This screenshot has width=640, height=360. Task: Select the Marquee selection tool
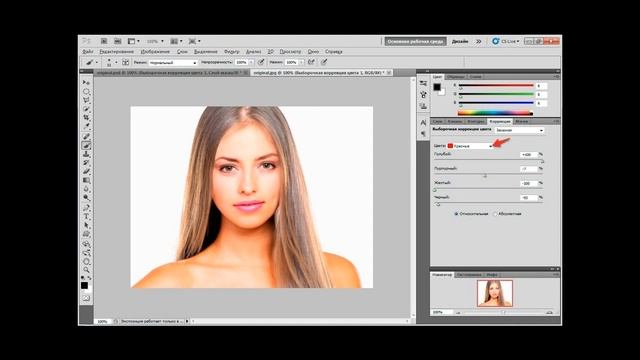coord(86,92)
